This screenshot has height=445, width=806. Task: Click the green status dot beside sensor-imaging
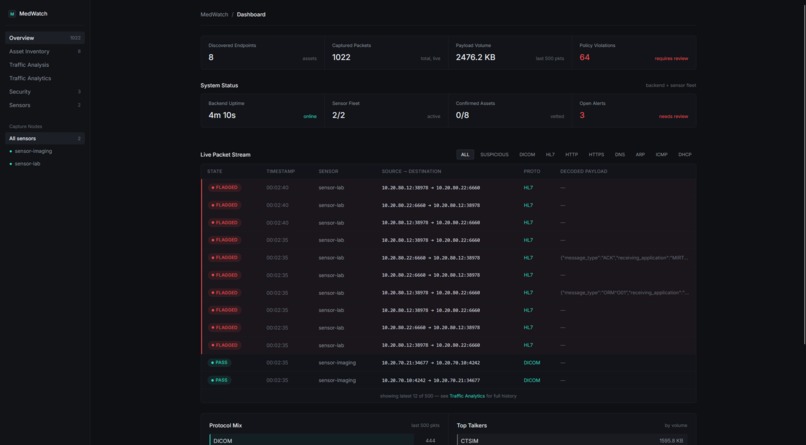[x=11, y=152]
